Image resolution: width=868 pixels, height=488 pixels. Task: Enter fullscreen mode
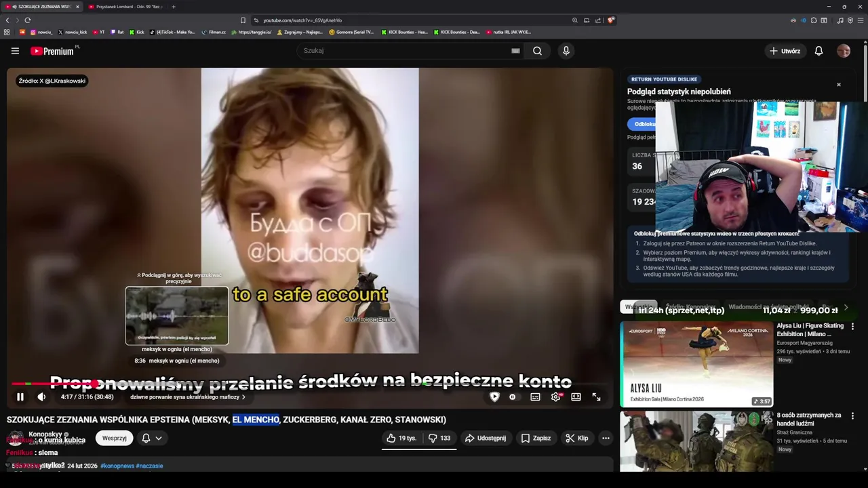click(x=596, y=397)
